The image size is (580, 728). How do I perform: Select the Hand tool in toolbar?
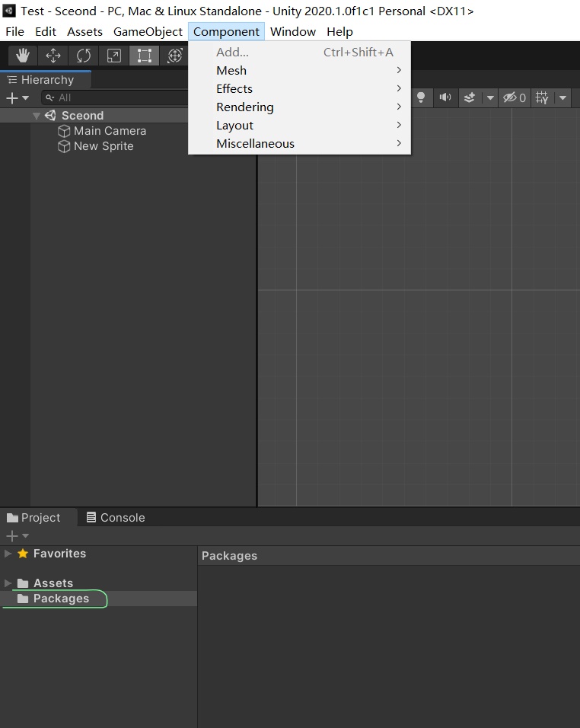pyautogui.click(x=23, y=56)
